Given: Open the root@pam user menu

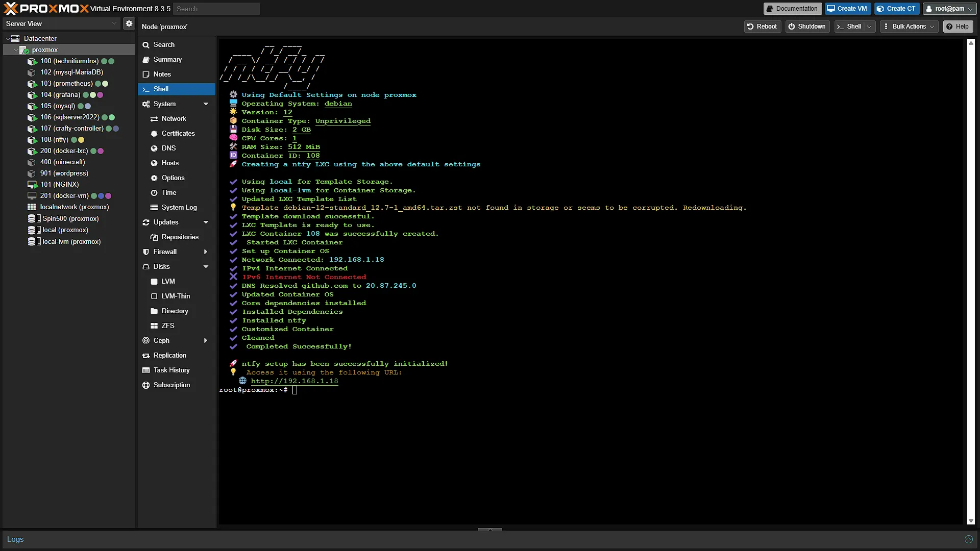Looking at the screenshot, I should pyautogui.click(x=949, y=9).
